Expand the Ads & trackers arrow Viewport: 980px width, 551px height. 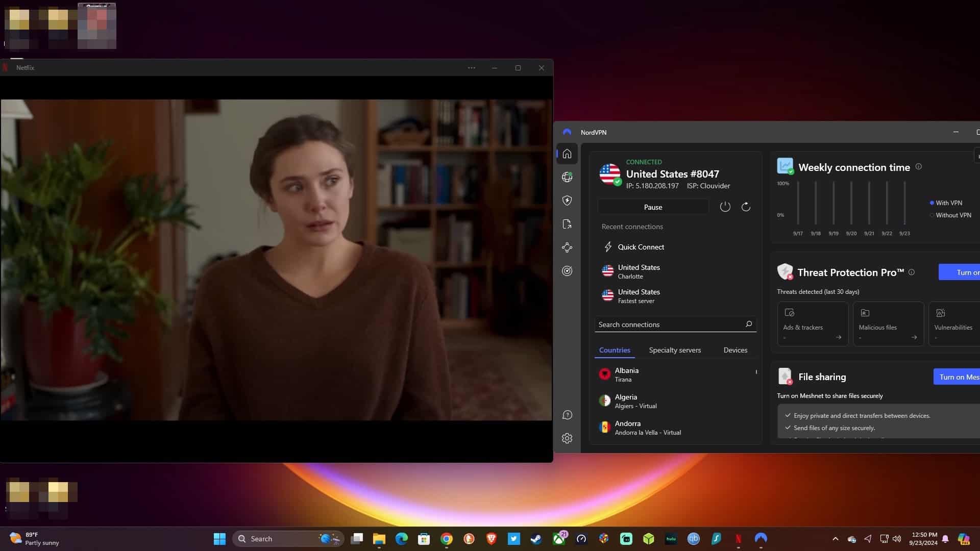coord(839,337)
